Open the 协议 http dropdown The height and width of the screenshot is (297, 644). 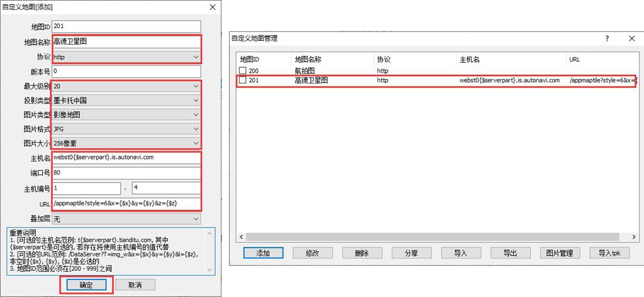click(126, 57)
